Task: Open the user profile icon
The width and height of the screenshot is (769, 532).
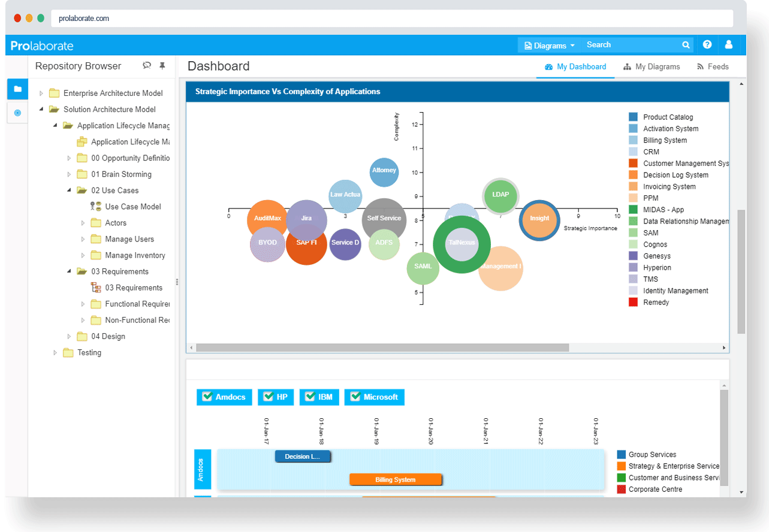Action: click(729, 45)
